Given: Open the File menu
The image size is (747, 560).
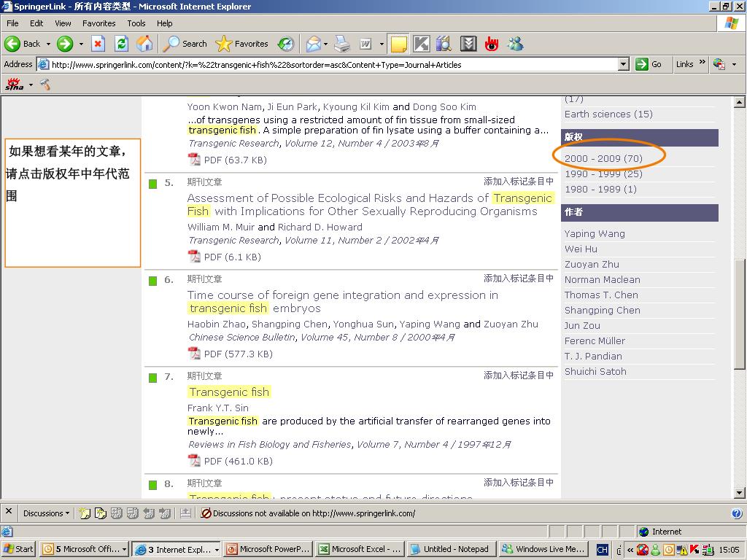Looking at the screenshot, I should pos(12,23).
